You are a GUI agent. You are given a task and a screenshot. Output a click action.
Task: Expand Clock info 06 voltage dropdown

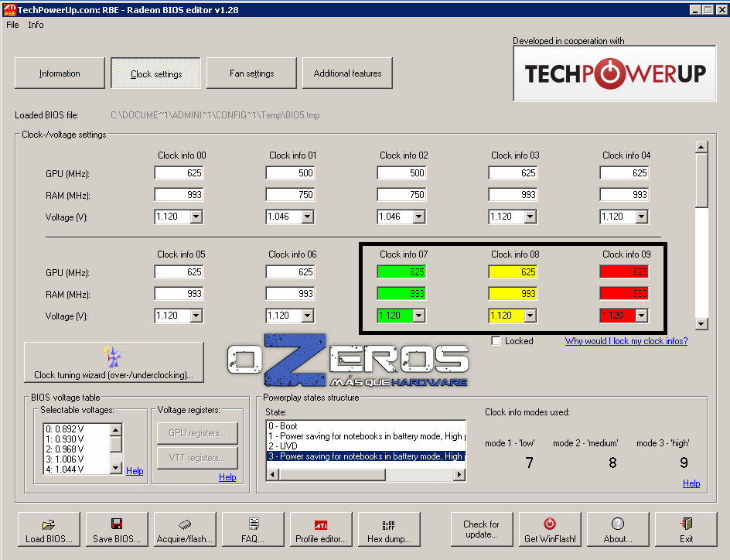308,316
